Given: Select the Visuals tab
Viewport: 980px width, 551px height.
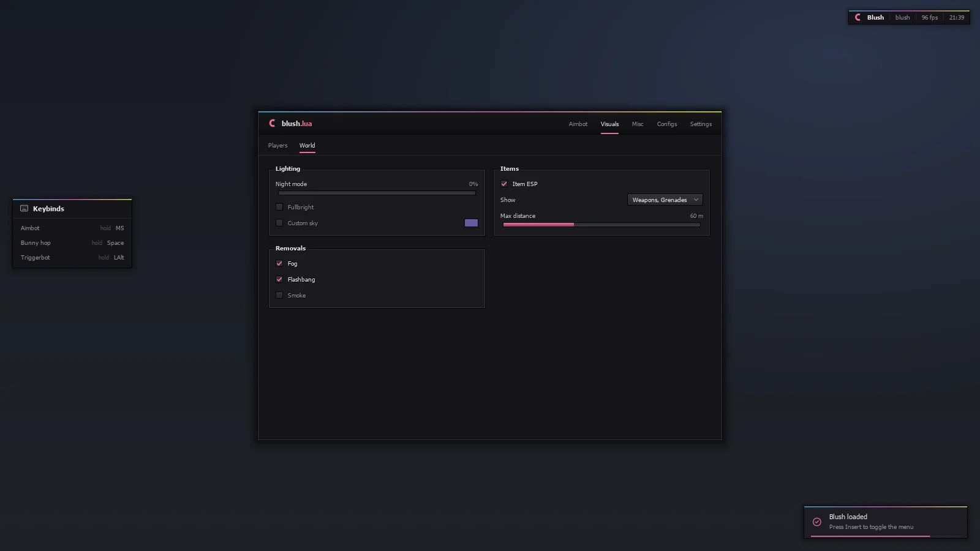Looking at the screenshot, I should pos(609,124).
